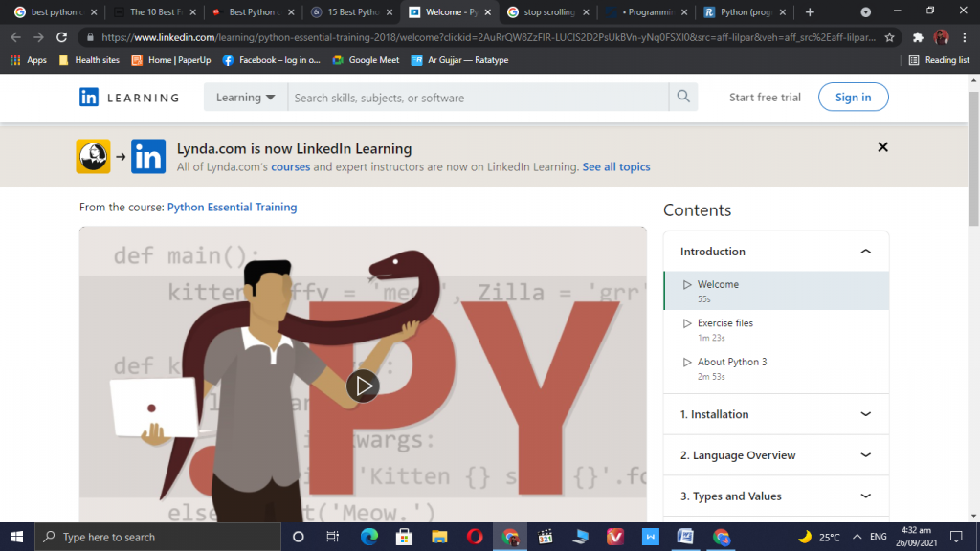
Task: Click the Sign in button
Action: [853, 97]
